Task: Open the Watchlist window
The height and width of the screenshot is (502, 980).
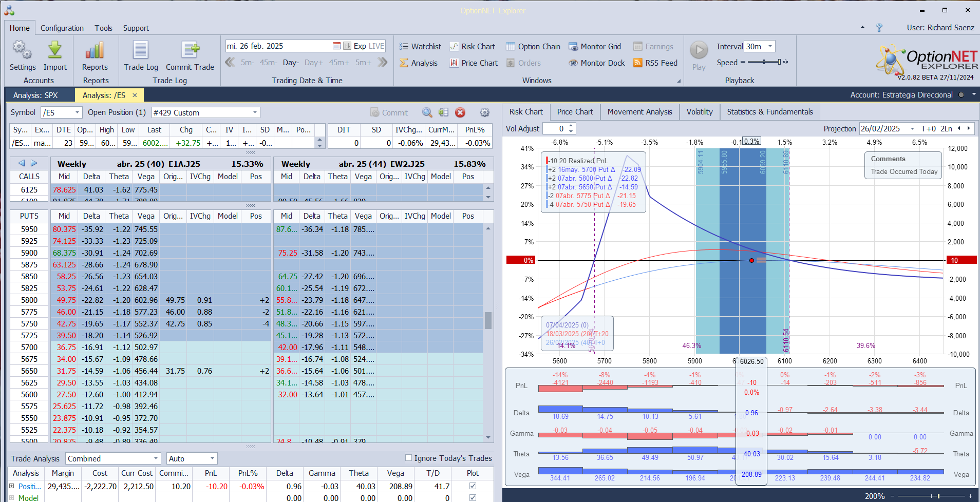Action: [x=420, y=47]
